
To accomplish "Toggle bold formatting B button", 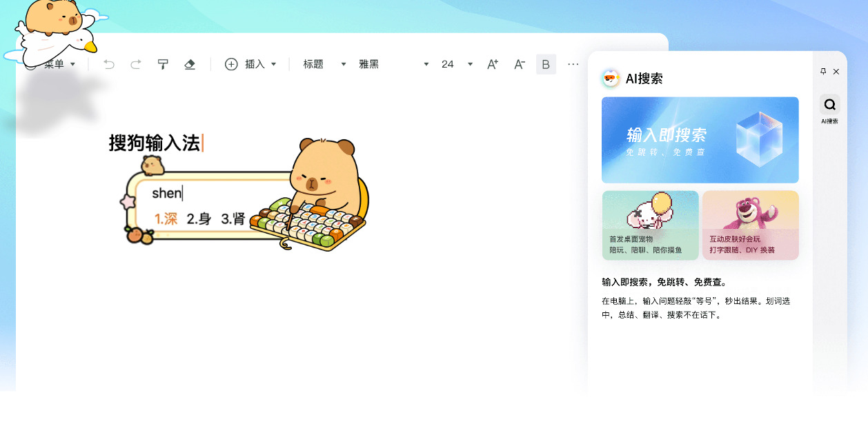I will point(546,64).
